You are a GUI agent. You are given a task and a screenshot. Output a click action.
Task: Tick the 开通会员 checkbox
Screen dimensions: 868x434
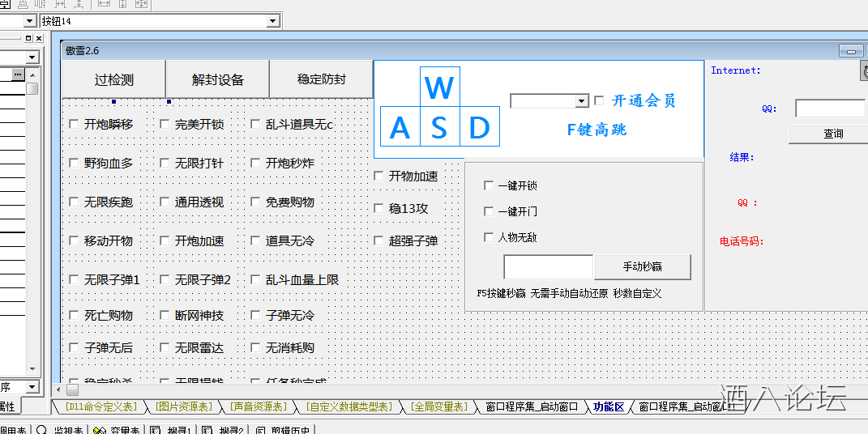(x=599, y=100)
